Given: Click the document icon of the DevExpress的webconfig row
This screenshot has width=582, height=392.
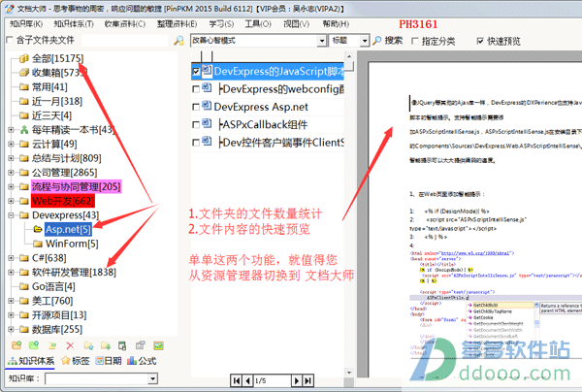Looking at the screenshot, I should pyautogui.click(x=207, y=88).
